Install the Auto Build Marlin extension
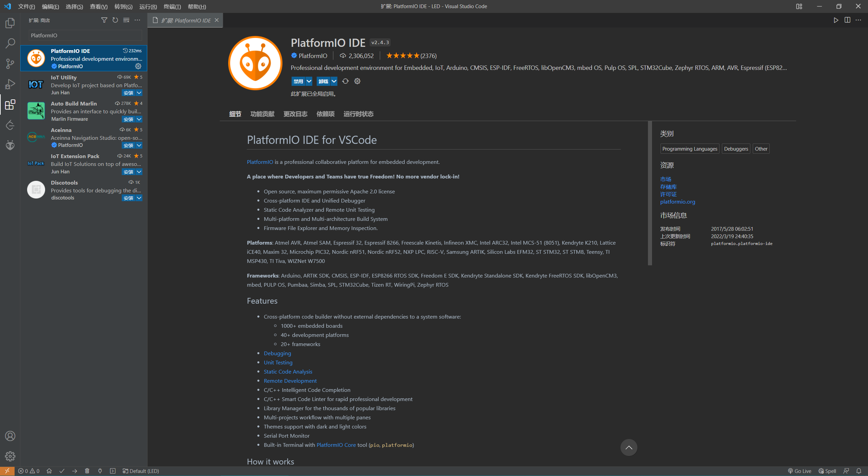 pyautogui.click(x=129, y=119)
